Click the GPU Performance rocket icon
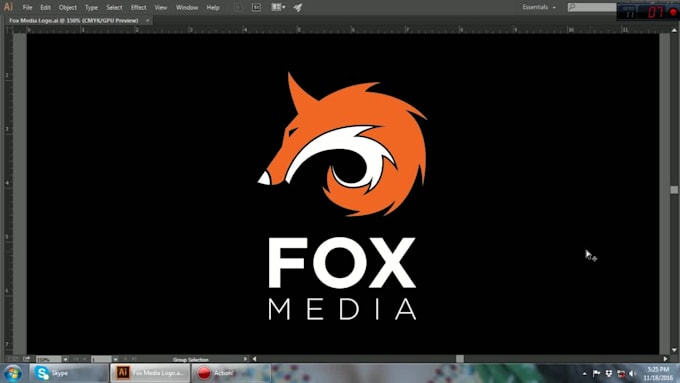Screen dimensions: 680x383 pos(298,7)
